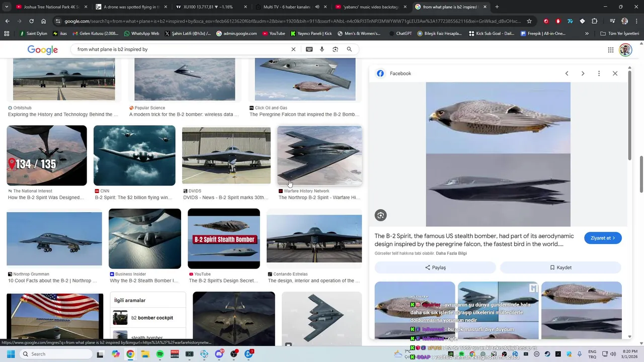The image size is (644, 362).
Task: Search inside this image with Lens button
Action: point(380,215)
